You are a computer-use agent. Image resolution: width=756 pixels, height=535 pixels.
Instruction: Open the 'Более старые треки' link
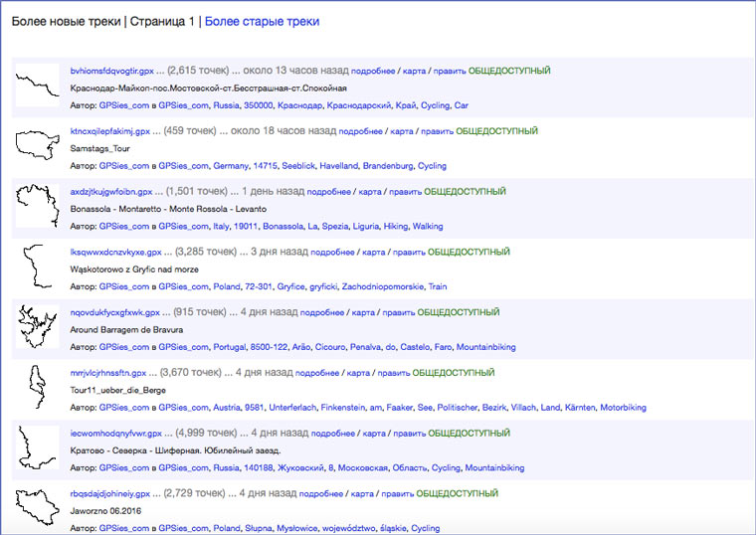[262, 22]
